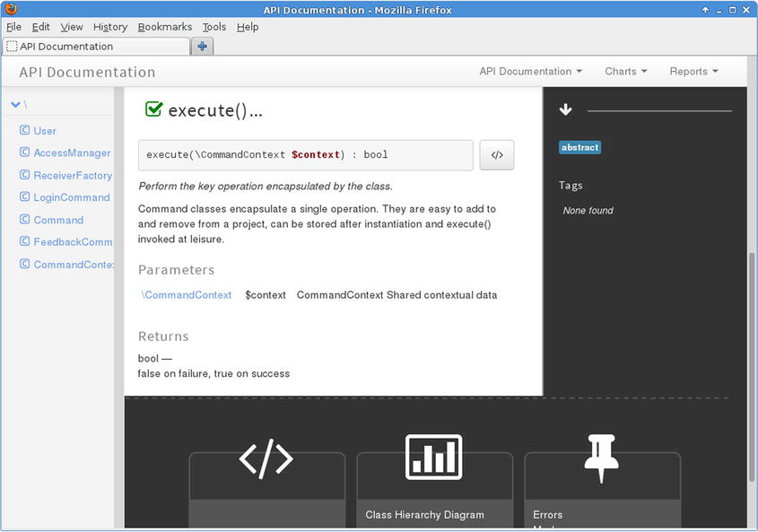Click the down arrow icon in dark panel
The width and height of the screenshot is (758, 532).
coord(566,109)
